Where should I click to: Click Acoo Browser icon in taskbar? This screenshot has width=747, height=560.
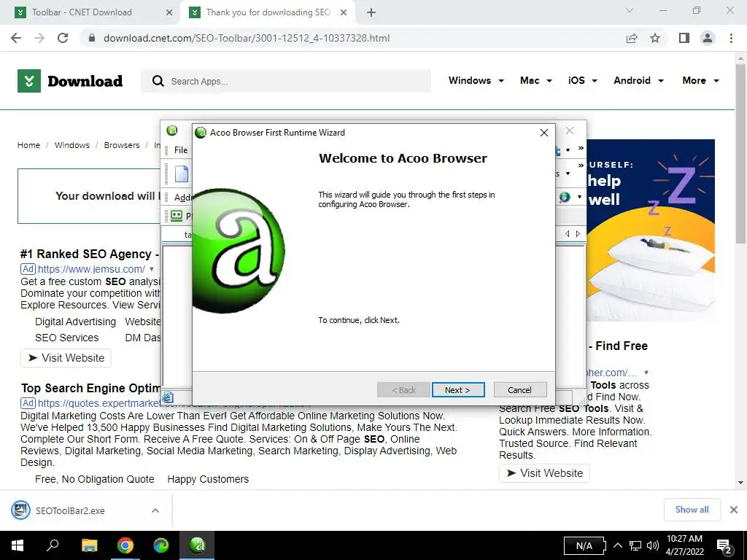pyautogui.click(x=197, y=545)
